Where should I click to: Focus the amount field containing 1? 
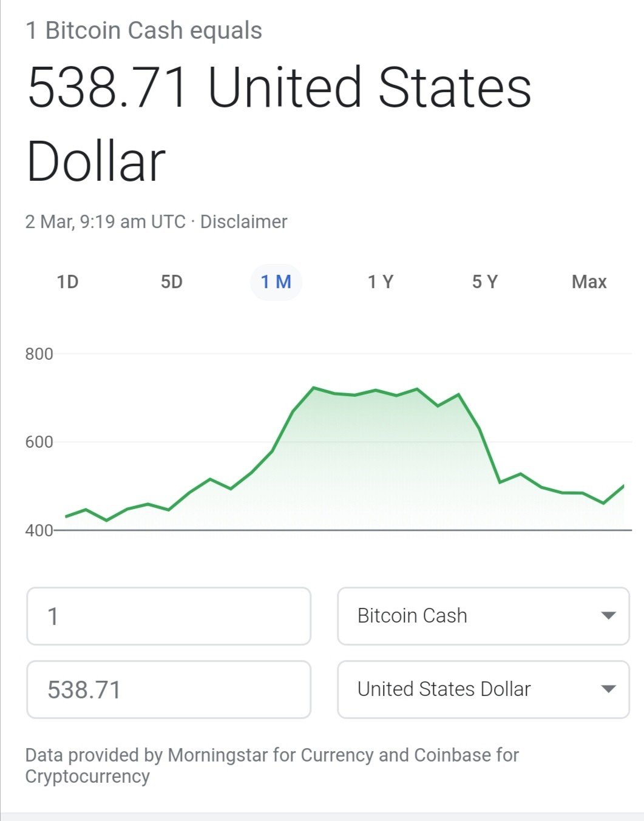(169, 616)
